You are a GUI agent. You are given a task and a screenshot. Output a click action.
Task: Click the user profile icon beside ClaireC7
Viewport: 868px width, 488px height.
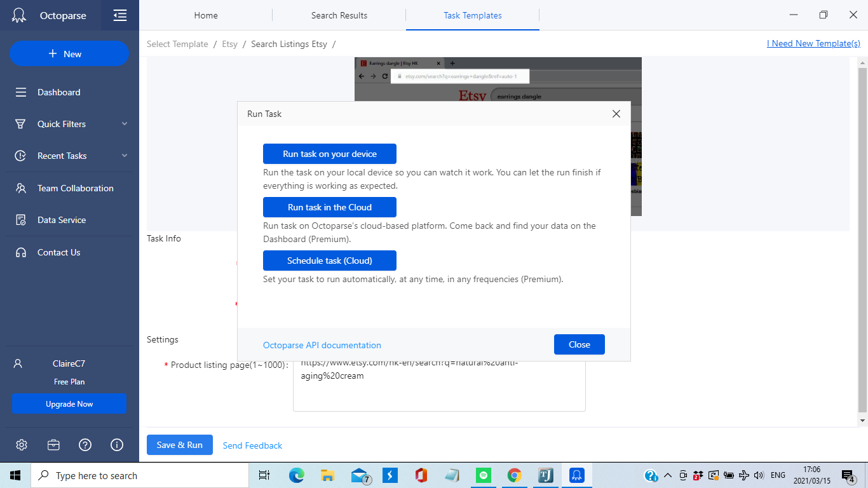pyautogui.click(x=18, y=363)
